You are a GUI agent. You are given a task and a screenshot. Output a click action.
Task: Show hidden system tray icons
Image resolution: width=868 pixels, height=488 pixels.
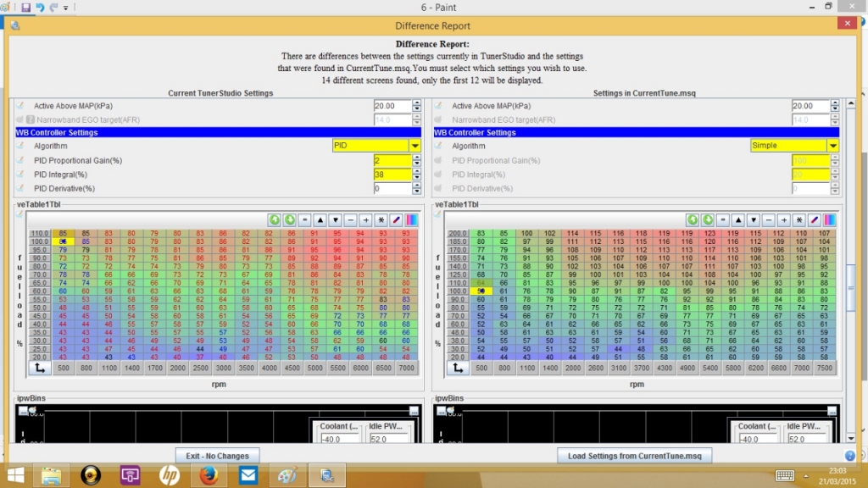point(806,476)
